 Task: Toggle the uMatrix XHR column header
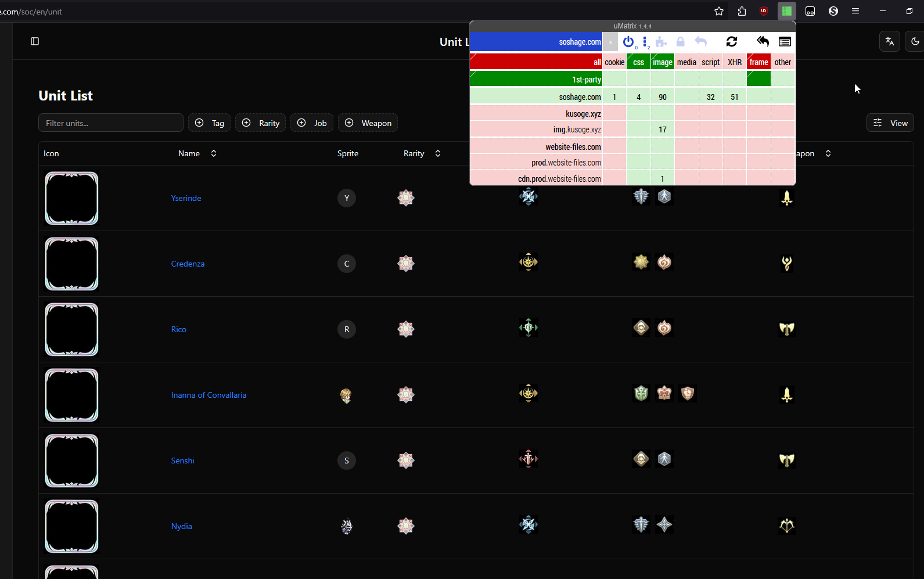735,62
